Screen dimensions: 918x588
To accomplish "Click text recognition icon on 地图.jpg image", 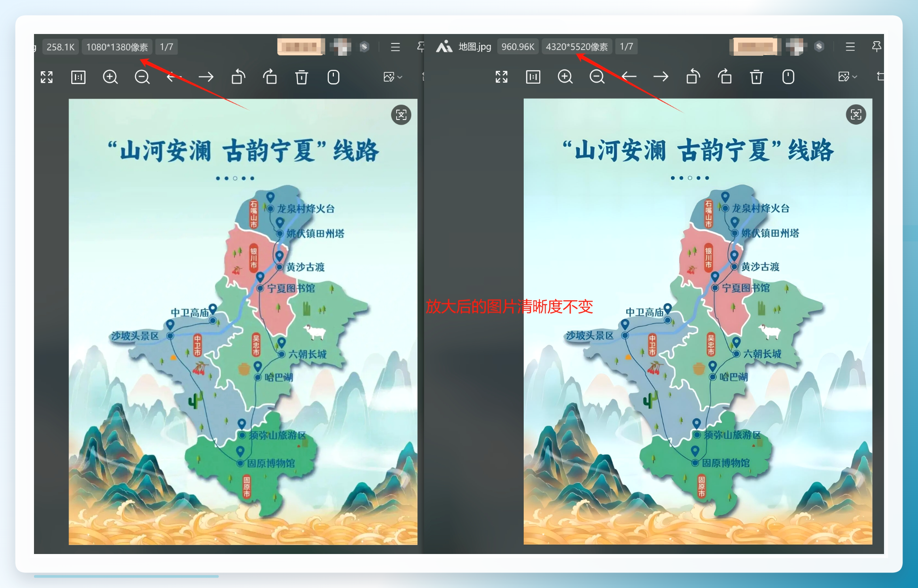I will pyautogui.click(x=856, y=114).
